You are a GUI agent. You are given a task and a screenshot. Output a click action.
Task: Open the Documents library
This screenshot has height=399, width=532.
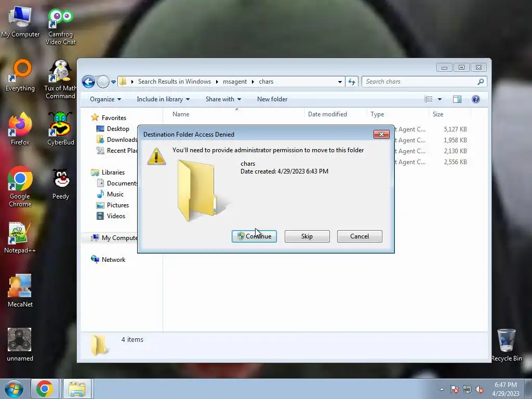tap(117, 183)
